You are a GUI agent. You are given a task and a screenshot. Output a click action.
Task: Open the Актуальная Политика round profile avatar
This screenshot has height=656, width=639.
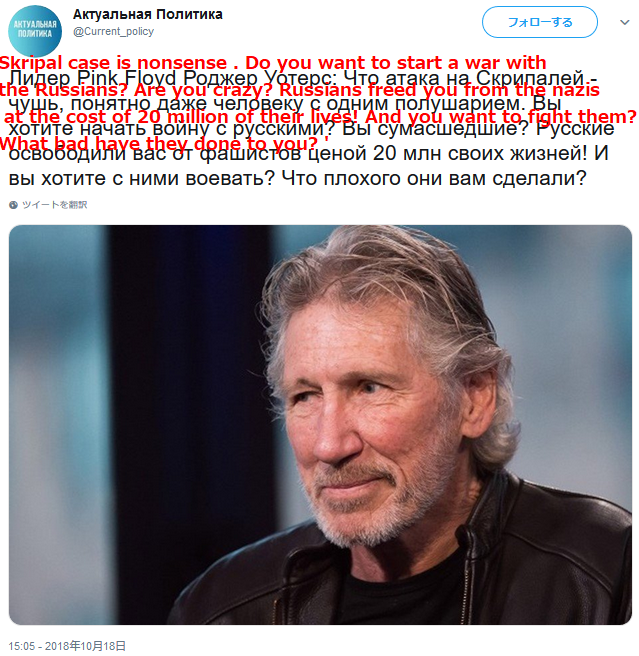click(35, 30)
